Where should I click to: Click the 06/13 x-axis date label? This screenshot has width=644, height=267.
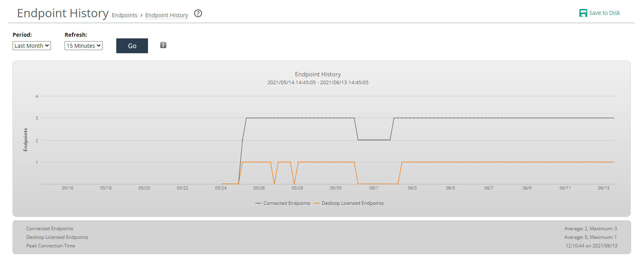point(604,188)
